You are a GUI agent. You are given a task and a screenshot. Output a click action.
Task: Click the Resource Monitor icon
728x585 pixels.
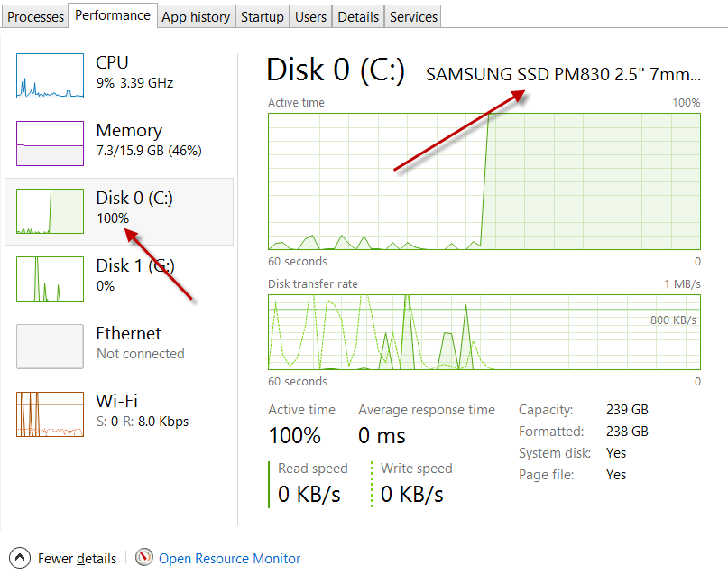pos(144,558)
